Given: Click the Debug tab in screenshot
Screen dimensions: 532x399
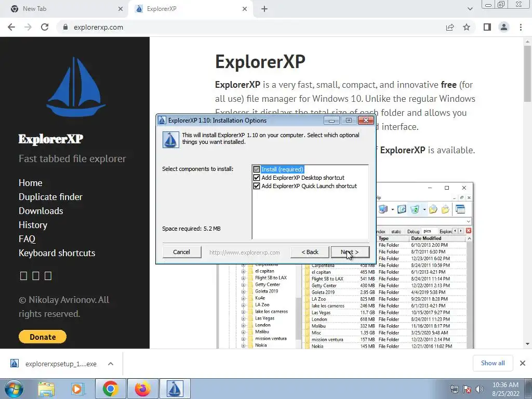Looking at the screenshot, I should (413, 231).
